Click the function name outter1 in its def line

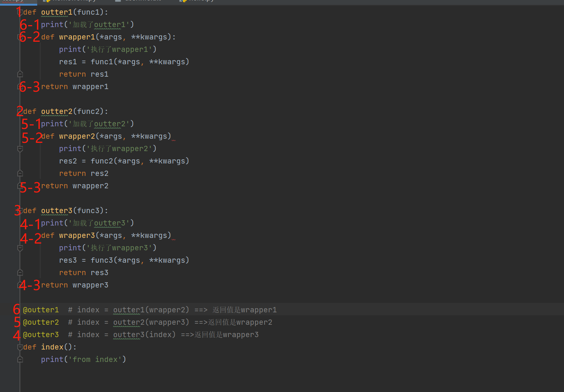click(57, 12)
